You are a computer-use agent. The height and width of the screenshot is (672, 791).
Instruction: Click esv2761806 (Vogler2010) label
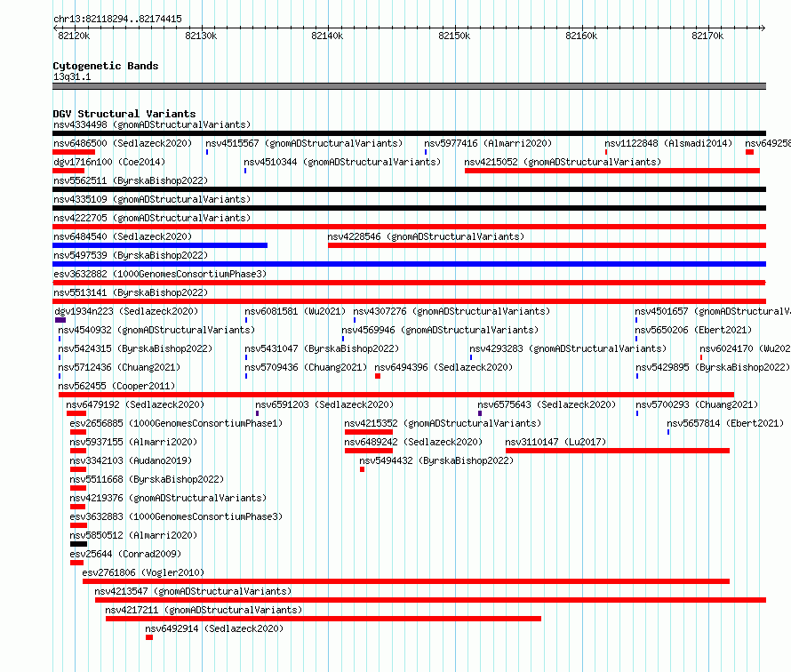143,572
